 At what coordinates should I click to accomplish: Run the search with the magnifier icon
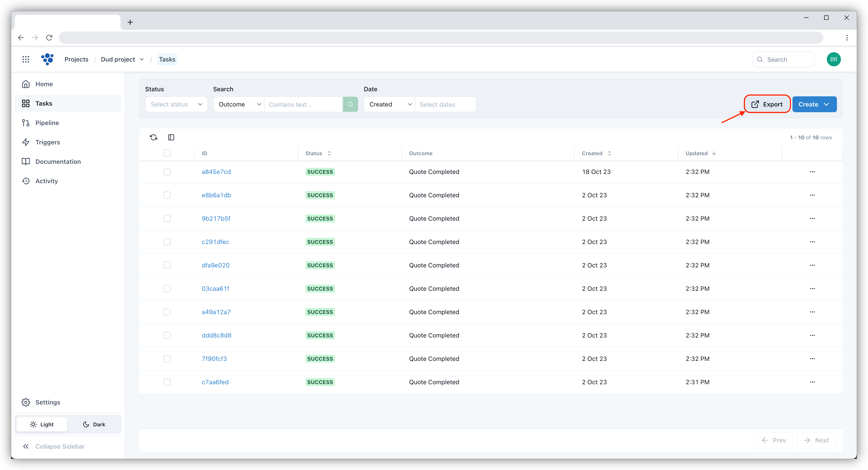pos(351,104)
